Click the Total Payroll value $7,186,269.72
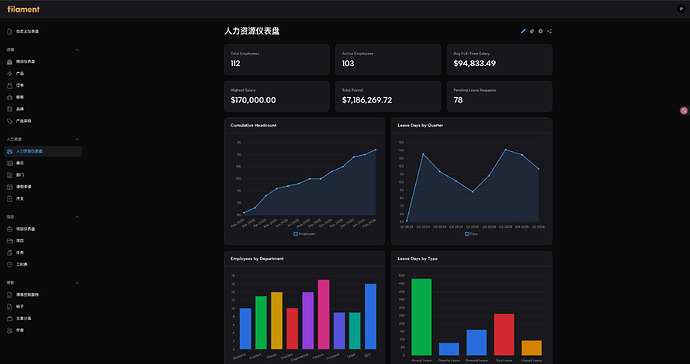 (367, 100)
